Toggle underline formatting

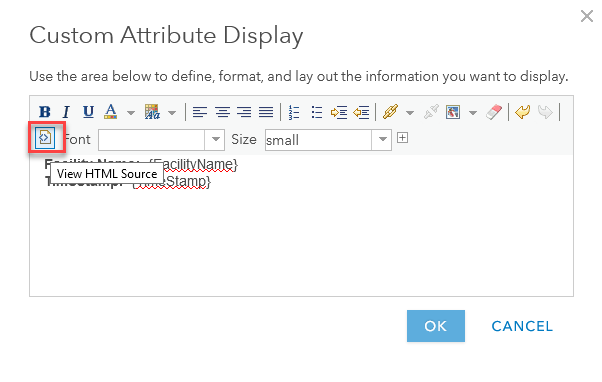(x=89, y=112)
